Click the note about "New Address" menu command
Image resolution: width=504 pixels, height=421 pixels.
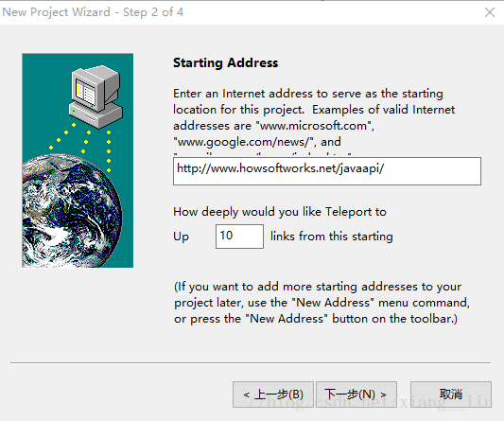(322, 303)
